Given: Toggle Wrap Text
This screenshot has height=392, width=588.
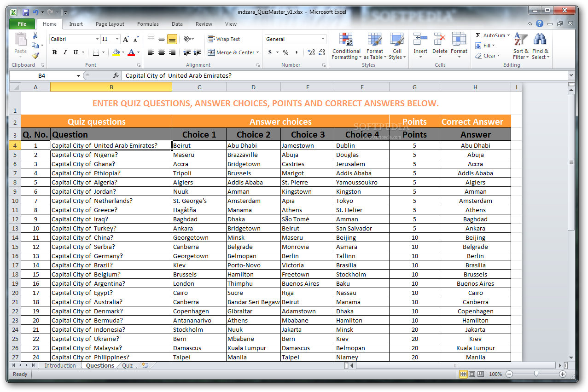Looking at the screenshot, I should pos(224,39).
